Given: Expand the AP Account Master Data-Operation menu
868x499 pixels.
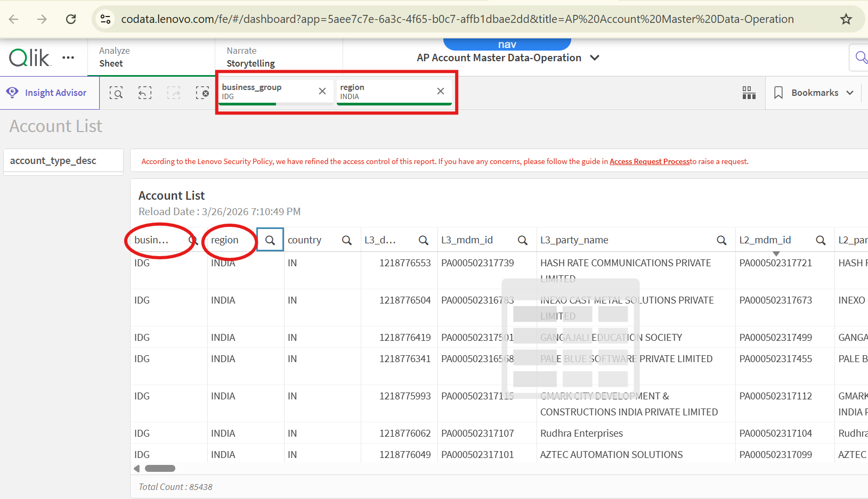Looking at the screenshot, I should click(595, 58).
